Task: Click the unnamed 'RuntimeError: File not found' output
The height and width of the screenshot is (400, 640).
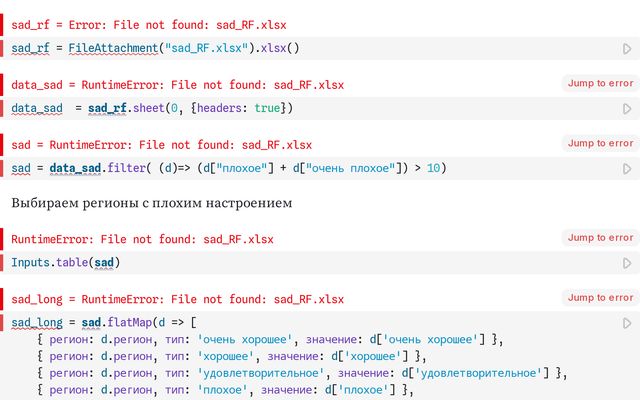Action: coord(142,239)
